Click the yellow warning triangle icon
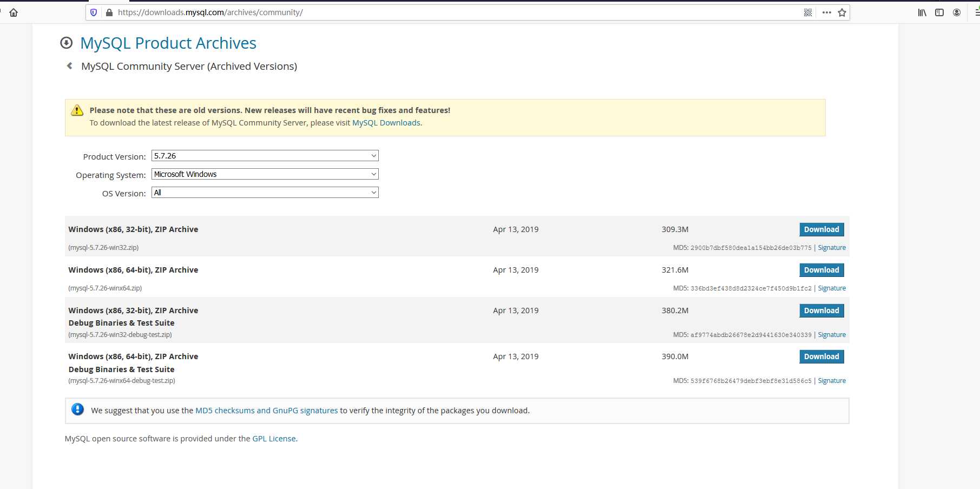Screen dimensions: 980x489 pyautogui.click(x=77, y=110)
